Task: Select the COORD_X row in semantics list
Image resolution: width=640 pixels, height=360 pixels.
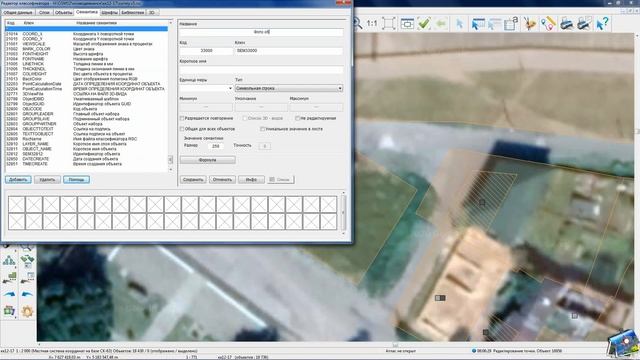Action: pos(87,33)
